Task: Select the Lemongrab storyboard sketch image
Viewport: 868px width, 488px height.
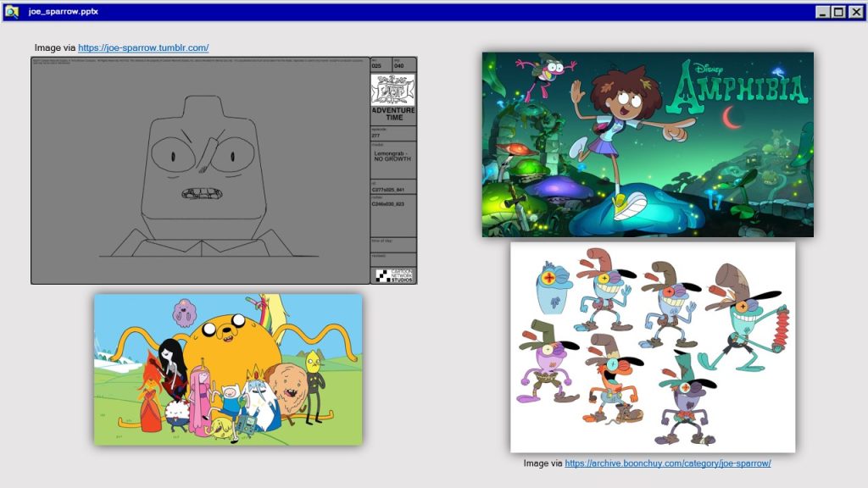Action: 224,170
